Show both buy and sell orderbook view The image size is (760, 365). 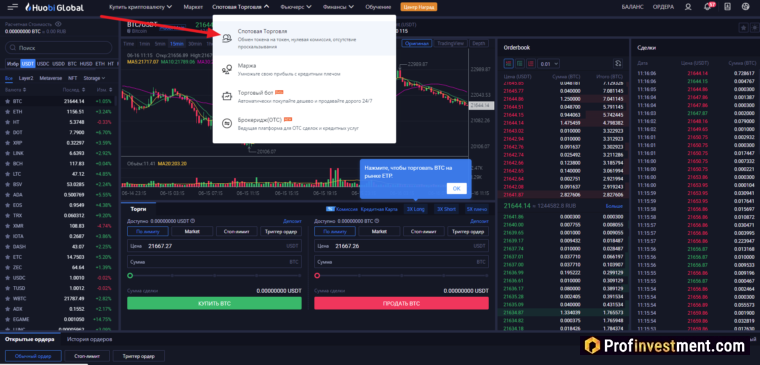point(508,63)
